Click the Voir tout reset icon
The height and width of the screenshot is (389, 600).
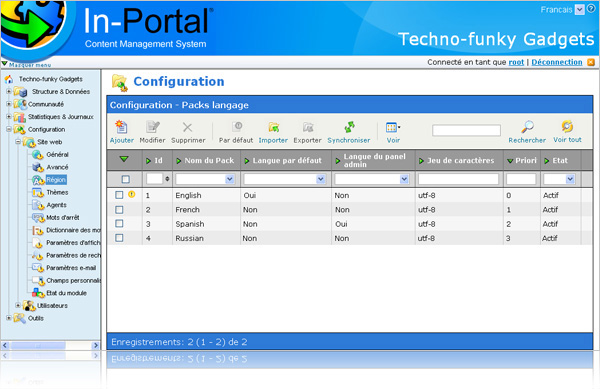click(567, 126)
